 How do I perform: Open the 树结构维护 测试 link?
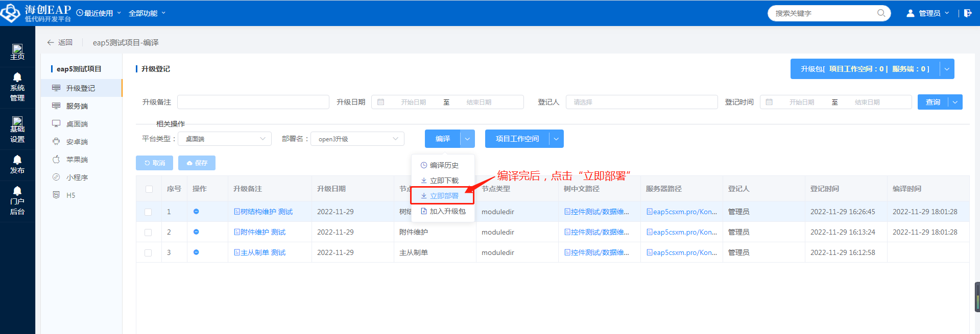point(264,212)
